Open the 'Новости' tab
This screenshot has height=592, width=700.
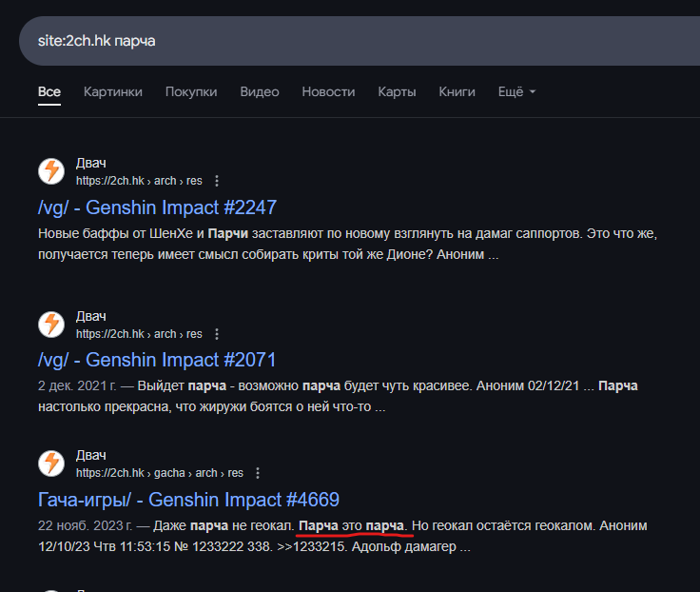[328, 91]
